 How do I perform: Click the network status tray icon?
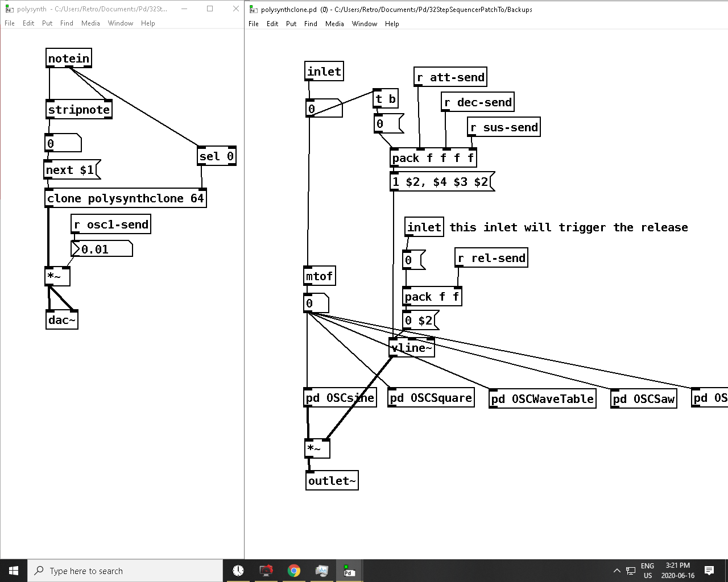(631, 571)
